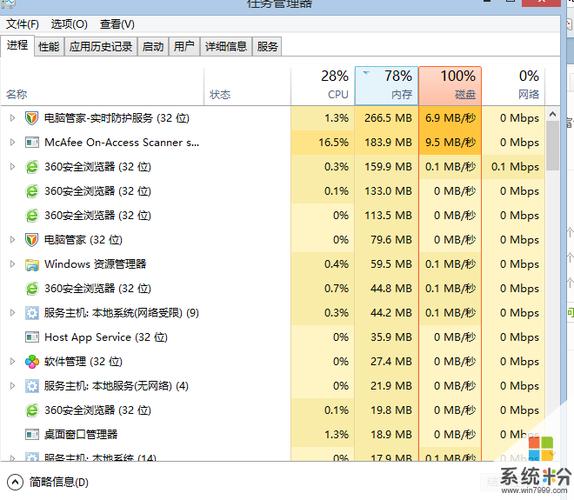Click the process list scrollbar up arrow

click(x=553, y=114)
